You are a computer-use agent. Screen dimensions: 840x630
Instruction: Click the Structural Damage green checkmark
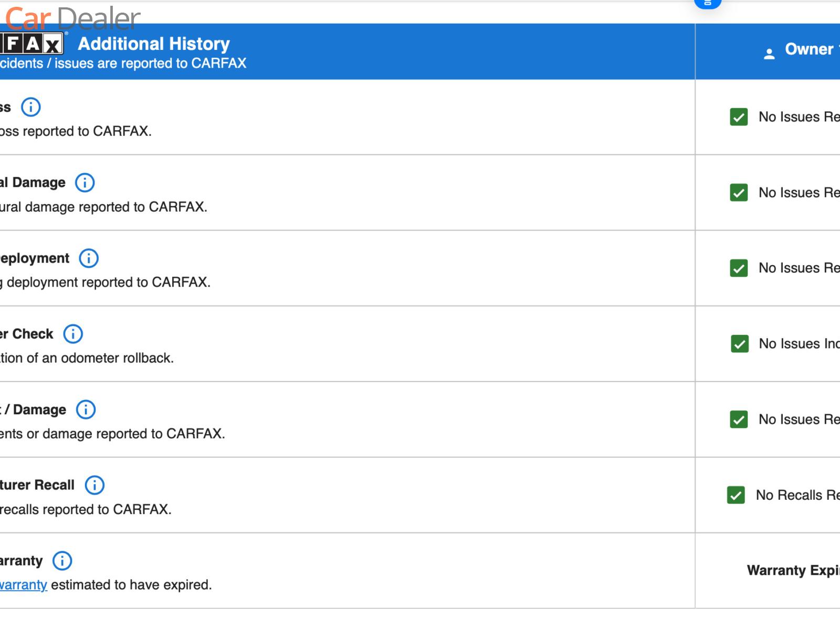pyautogui.click(x=739, y=193)
